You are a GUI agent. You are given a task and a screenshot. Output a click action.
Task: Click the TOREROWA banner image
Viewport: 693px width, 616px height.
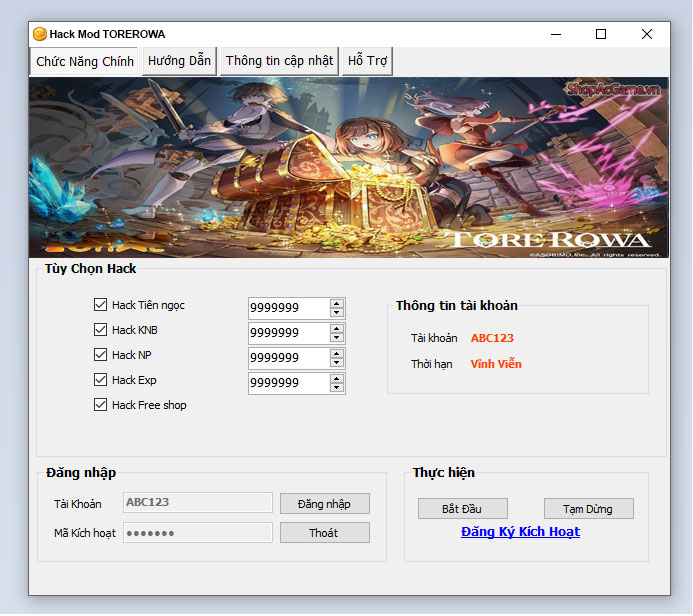coord(349,167)
